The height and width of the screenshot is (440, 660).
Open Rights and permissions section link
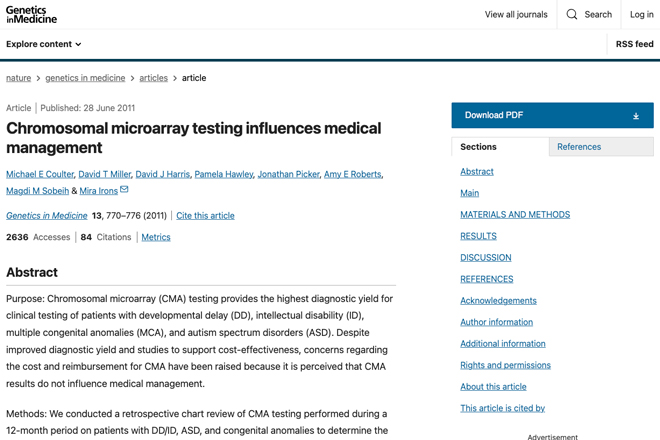click(x=505, y=365)
